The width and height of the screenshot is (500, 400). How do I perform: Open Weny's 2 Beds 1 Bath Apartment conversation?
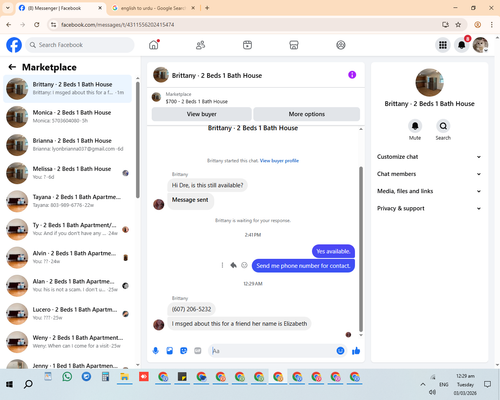[x=68, y=342]
